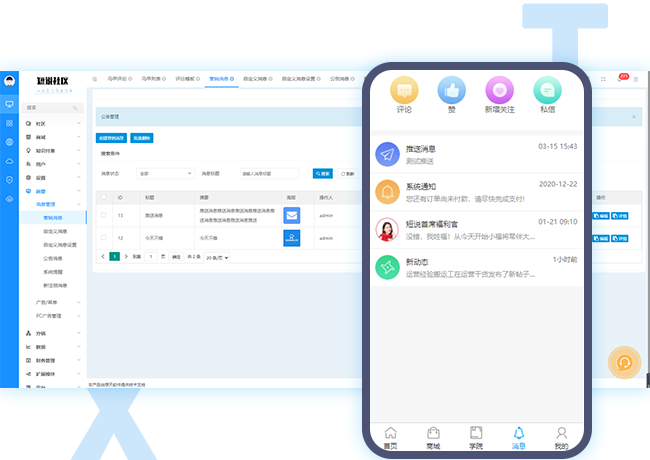Focus the sidebar search input field
Screen dimensions: 650x460
tap(53, 108)
